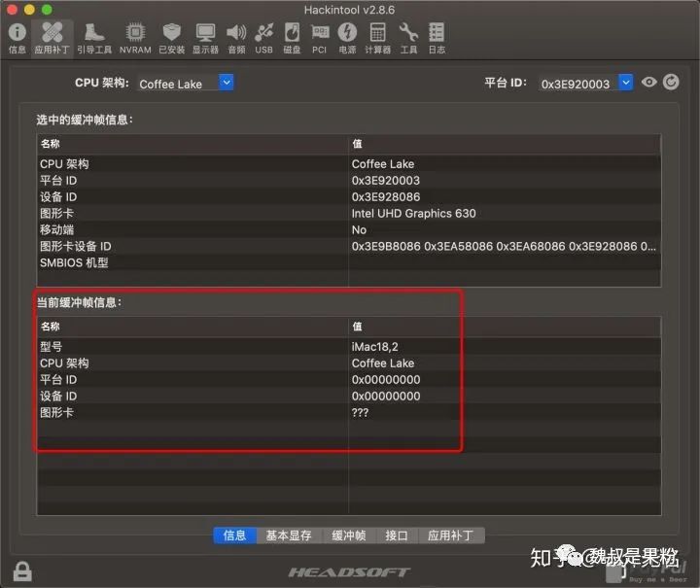Expand the CPU 架构 Coffee Lake dropdown
Image resolution: width=700 pixels, height=588 pixels.
tap(227, 83)
